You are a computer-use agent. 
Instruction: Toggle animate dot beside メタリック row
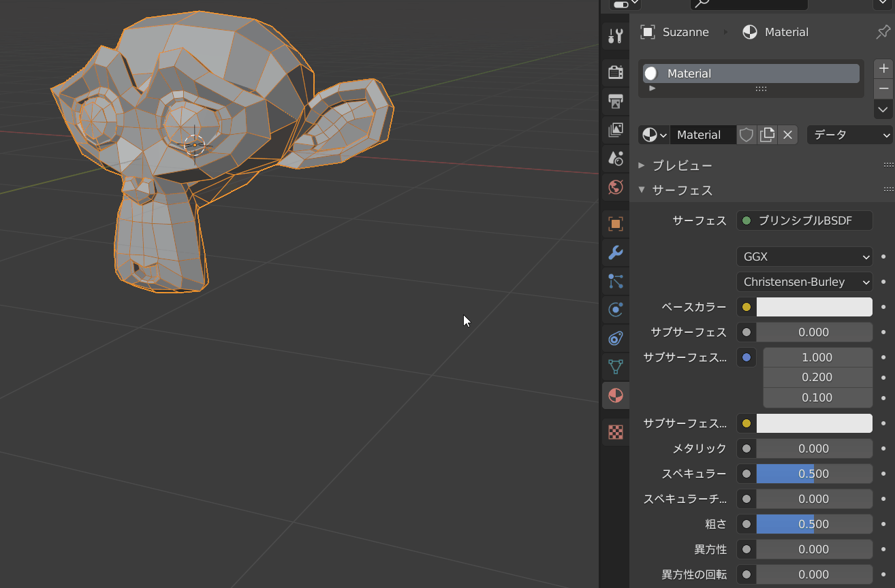point(883,448)
